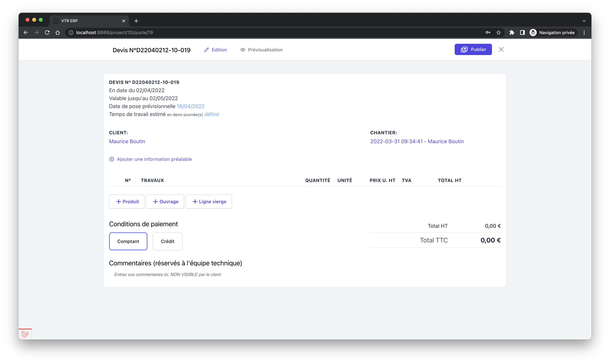
Task: Click the password key icon in the address bar
Action: (x=488, y=33)
